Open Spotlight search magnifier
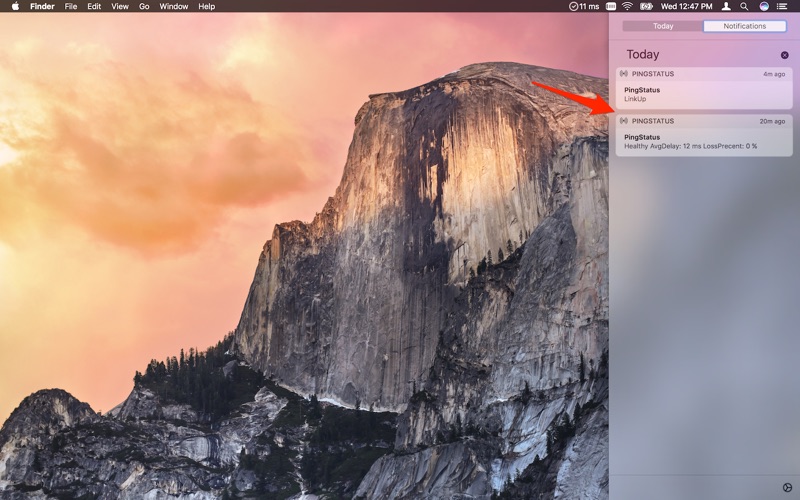 pos(744,6)
